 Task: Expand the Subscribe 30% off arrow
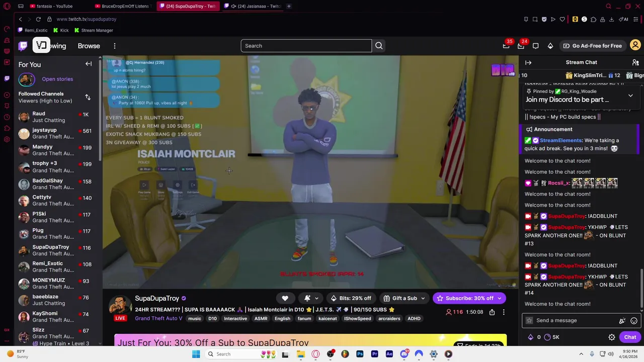click(500, 298)
